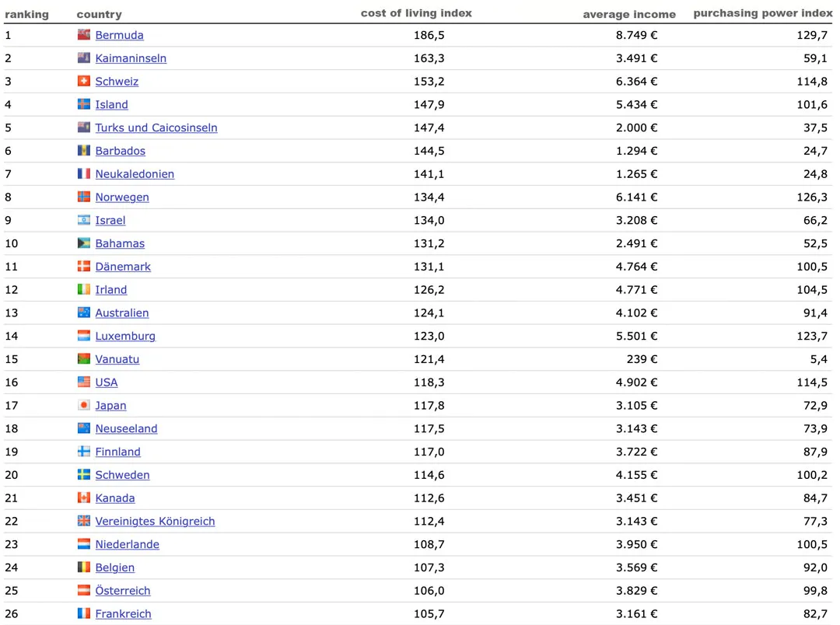Viewport: 840px width, 625px height.
Task: Open the Neukaledonien link
Action: click(x=135, y=174)
